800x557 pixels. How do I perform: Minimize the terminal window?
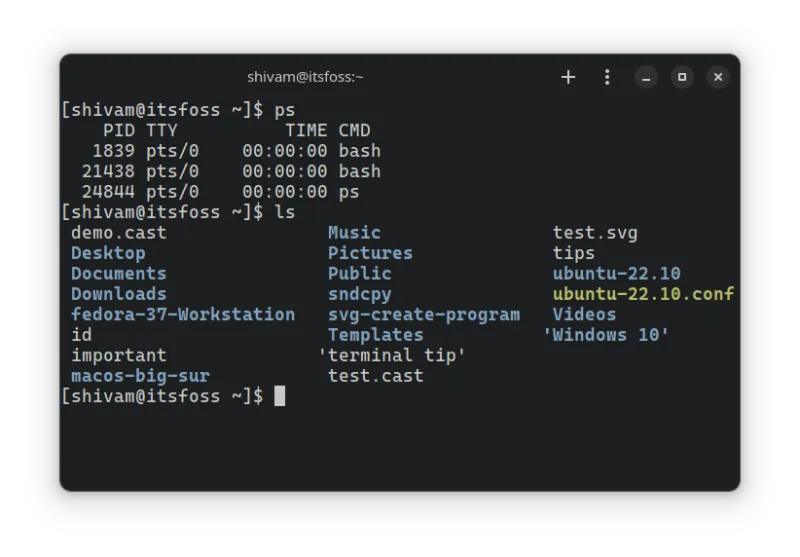(646, 78)
